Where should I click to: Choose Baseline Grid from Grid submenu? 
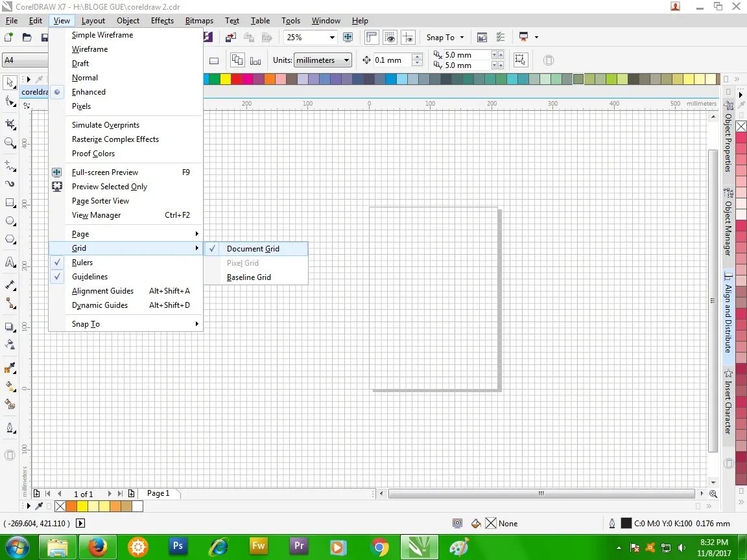(256, 277)
